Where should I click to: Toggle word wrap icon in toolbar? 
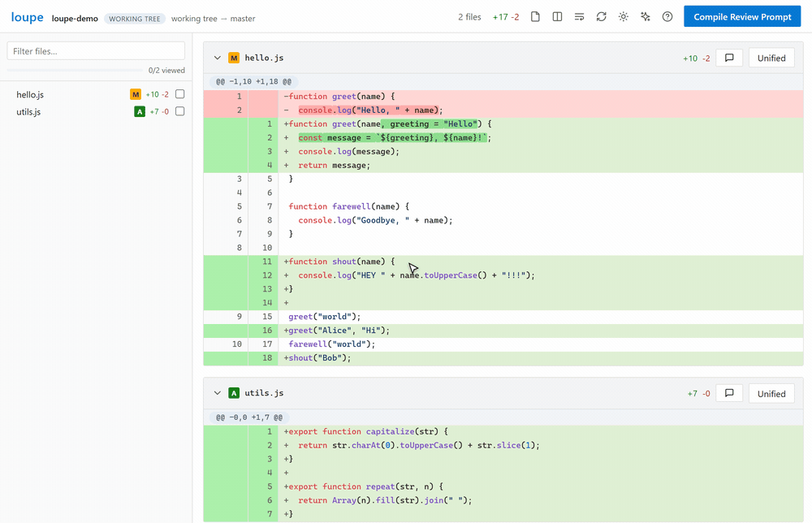click(x=580, y=16)
